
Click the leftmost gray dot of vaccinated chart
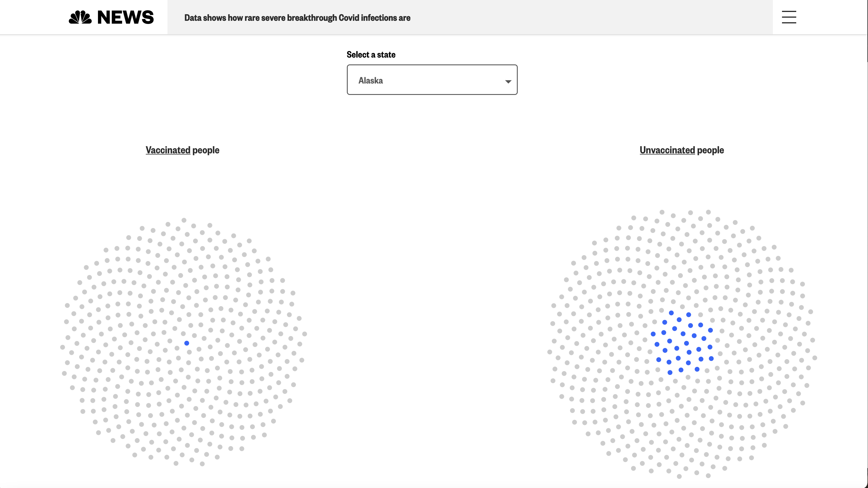(62, 347)
